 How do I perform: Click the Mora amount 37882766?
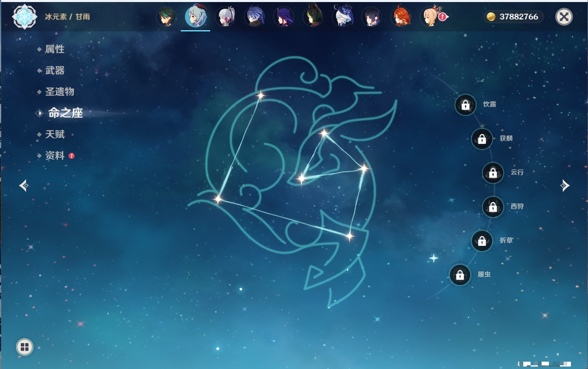[519, 17]
